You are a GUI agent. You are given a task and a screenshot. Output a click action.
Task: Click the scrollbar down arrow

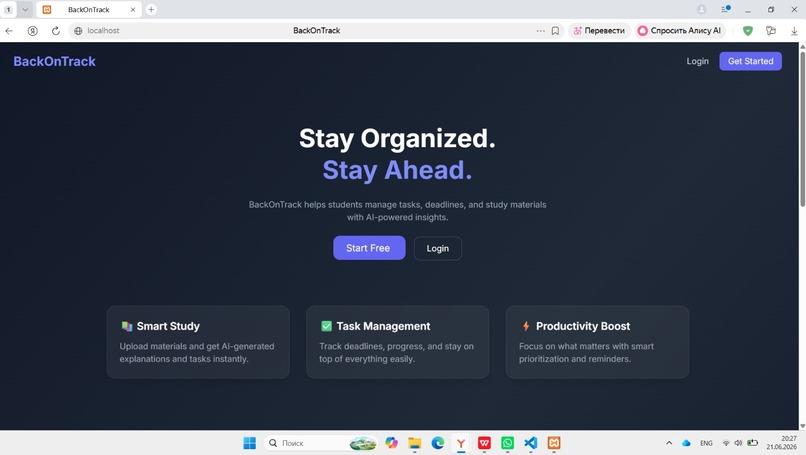pyautogui.click(x=802, y=426)
